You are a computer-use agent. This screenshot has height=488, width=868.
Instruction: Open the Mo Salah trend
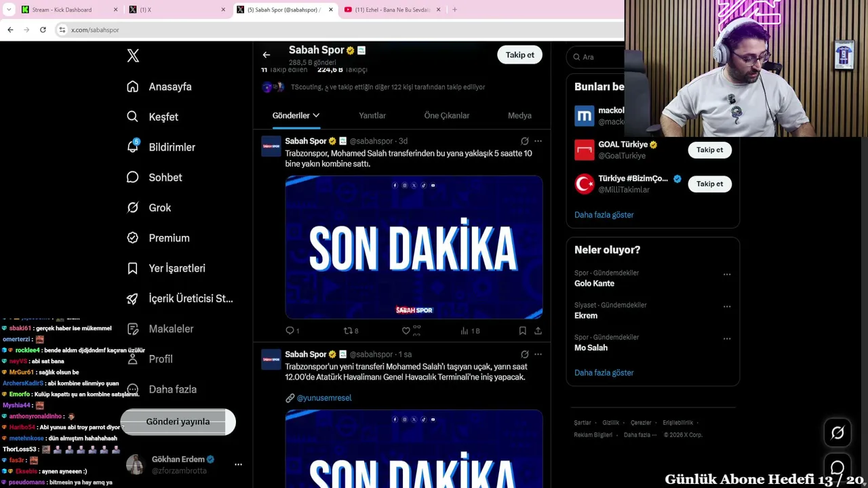[591, 348]
